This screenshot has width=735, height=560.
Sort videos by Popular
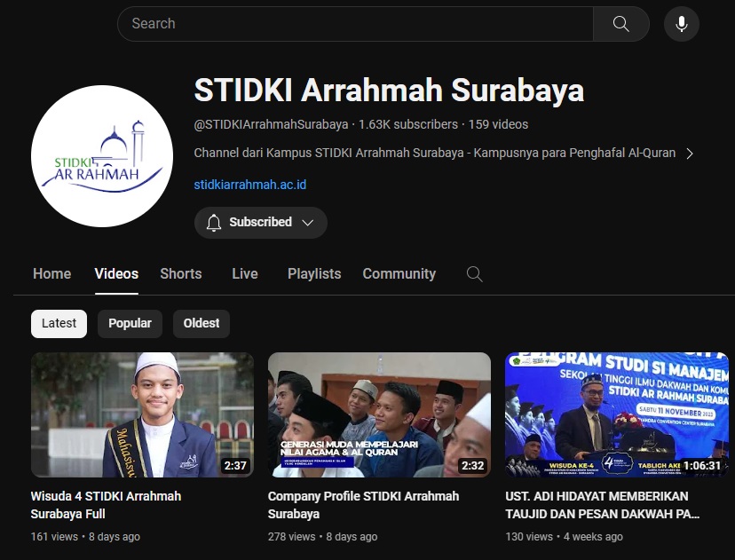130,323
